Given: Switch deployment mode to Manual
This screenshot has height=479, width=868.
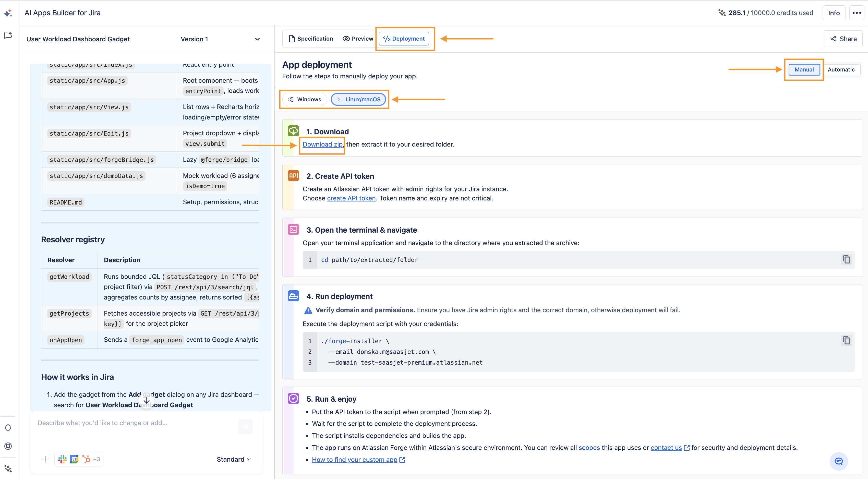Looking at the screenshot, I should pos(804,69).
